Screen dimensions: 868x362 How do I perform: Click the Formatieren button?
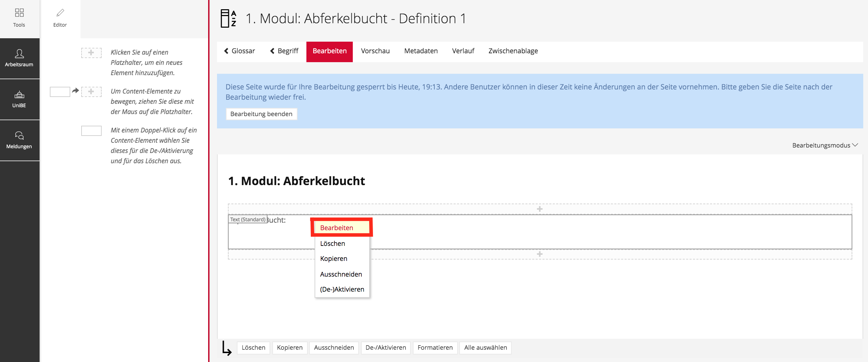435,348
